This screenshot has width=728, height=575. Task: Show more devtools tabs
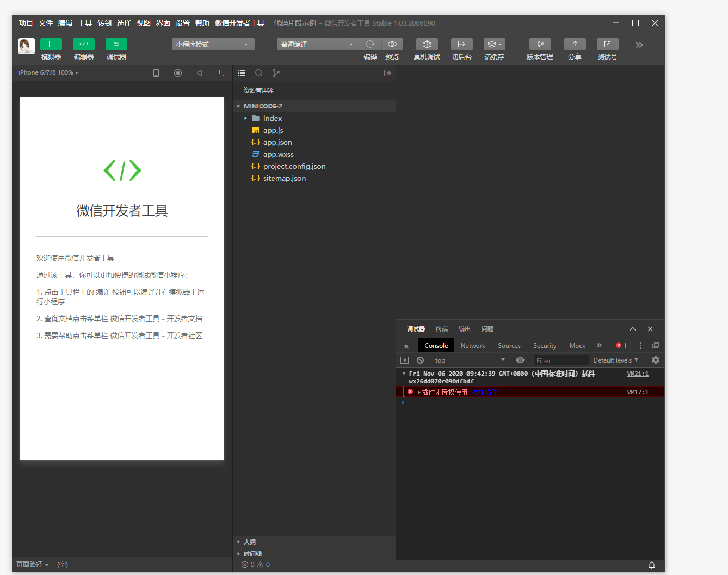point(599,345)
